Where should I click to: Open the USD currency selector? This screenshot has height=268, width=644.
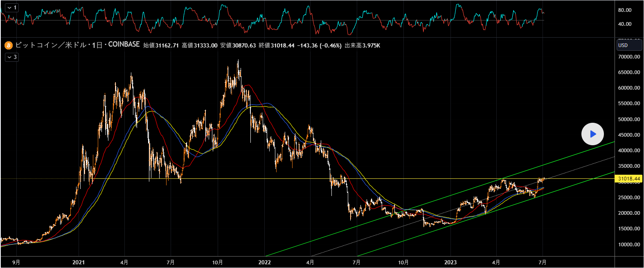tap(629, 45)
